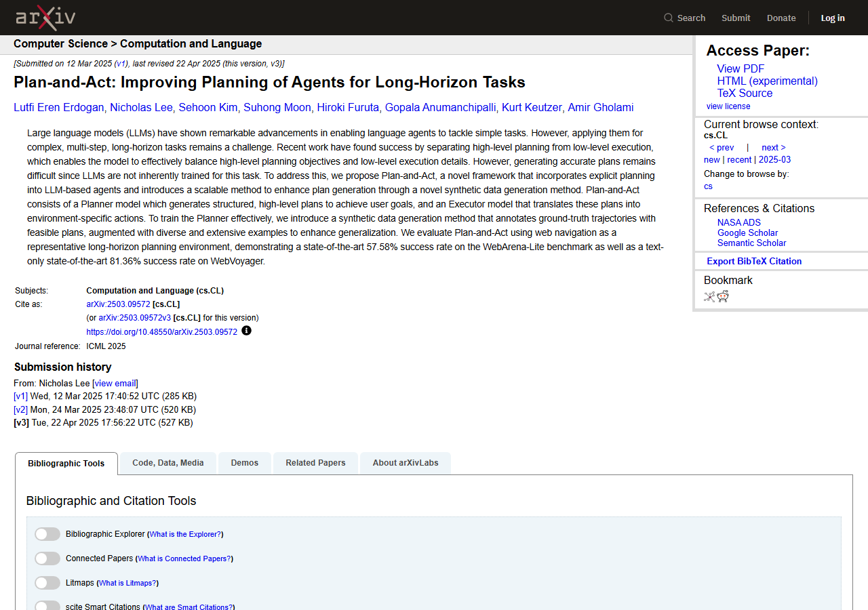Viewport: 868px width, 610px height.
Task: Click the Log in link
Action: click(833, 18)
